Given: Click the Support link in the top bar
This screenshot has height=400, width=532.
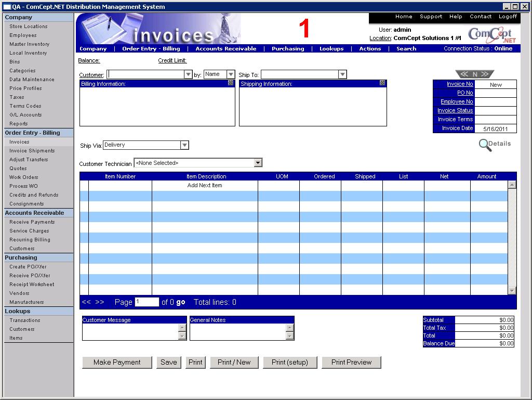Looking at the screenshot, I should pyautogui.click(x=431, y=16).
